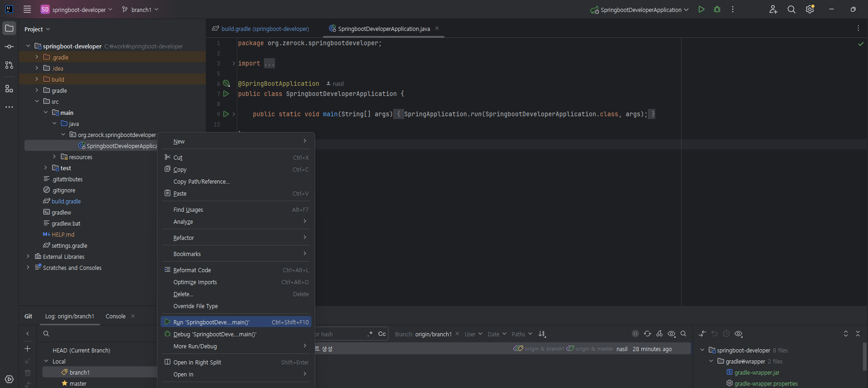Image resolution: width=868 pixels, height=388 pixels.
Task: Open Search Everywhere magnifier
Action: coord(791,9)
